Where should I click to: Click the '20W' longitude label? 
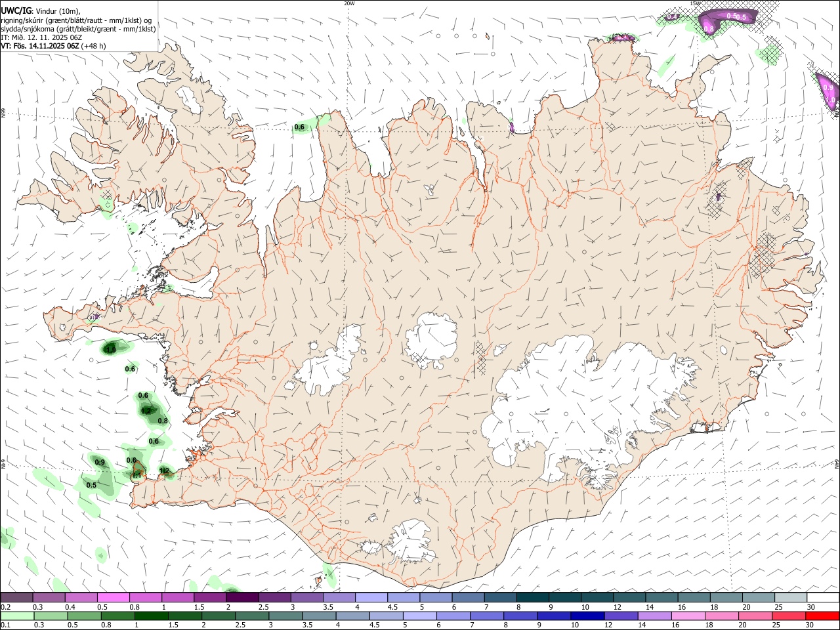tap(349, 3)
